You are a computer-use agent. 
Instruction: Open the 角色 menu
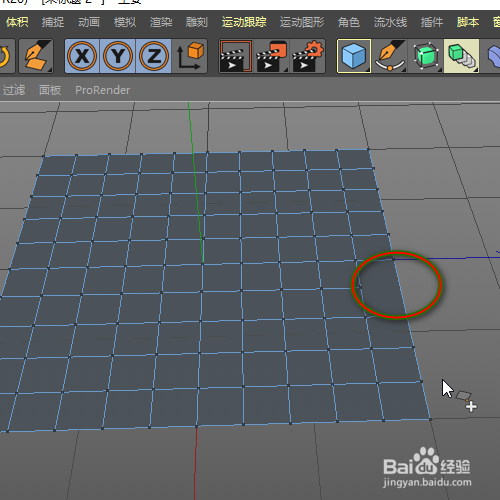(x=349, y=22)
